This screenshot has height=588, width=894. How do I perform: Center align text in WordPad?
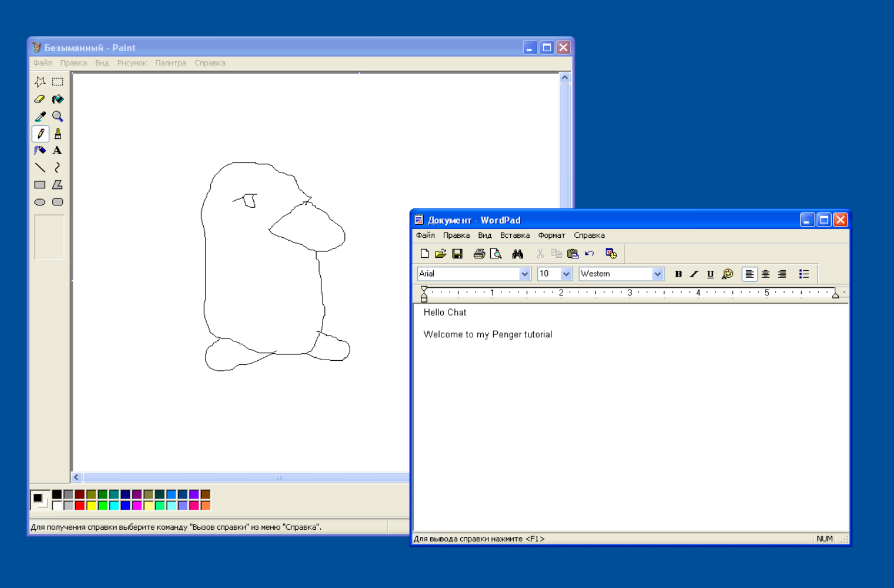tap(766, 274)
